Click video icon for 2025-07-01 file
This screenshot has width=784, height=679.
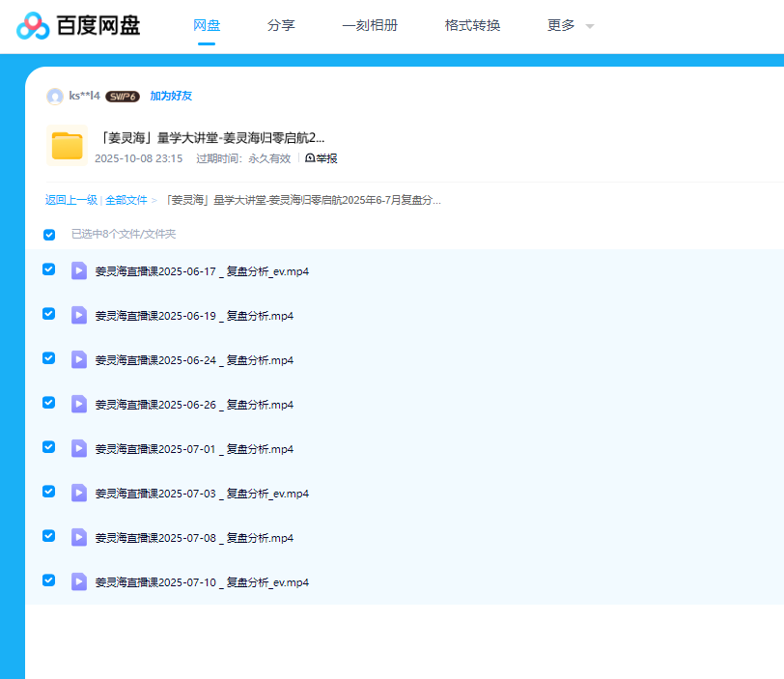79,449
